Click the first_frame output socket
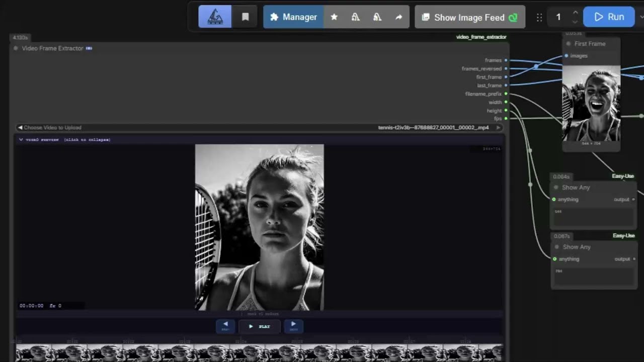 coord(506,77)
